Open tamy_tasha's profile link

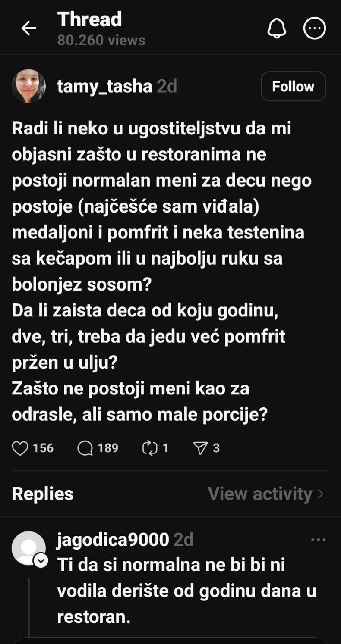coord(105,86)
